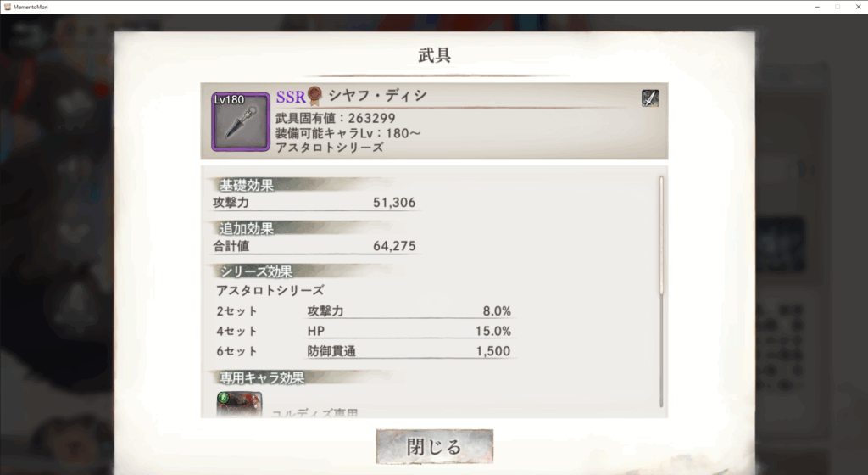Click the weapon name シヤフ・ディシ
Image resolution: width=868 pixels, height=475 pixels.
click(x=377, y=96)
